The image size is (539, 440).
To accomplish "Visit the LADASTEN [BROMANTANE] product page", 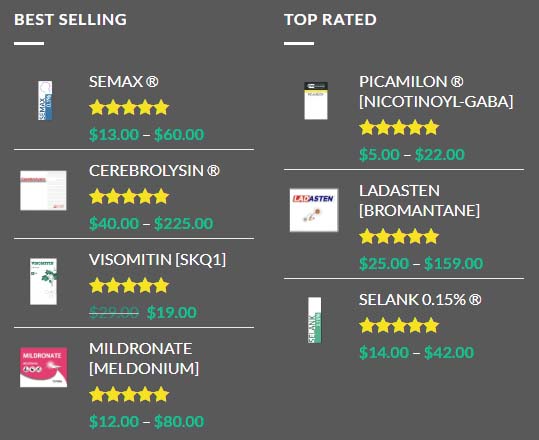I will (419, 201).
